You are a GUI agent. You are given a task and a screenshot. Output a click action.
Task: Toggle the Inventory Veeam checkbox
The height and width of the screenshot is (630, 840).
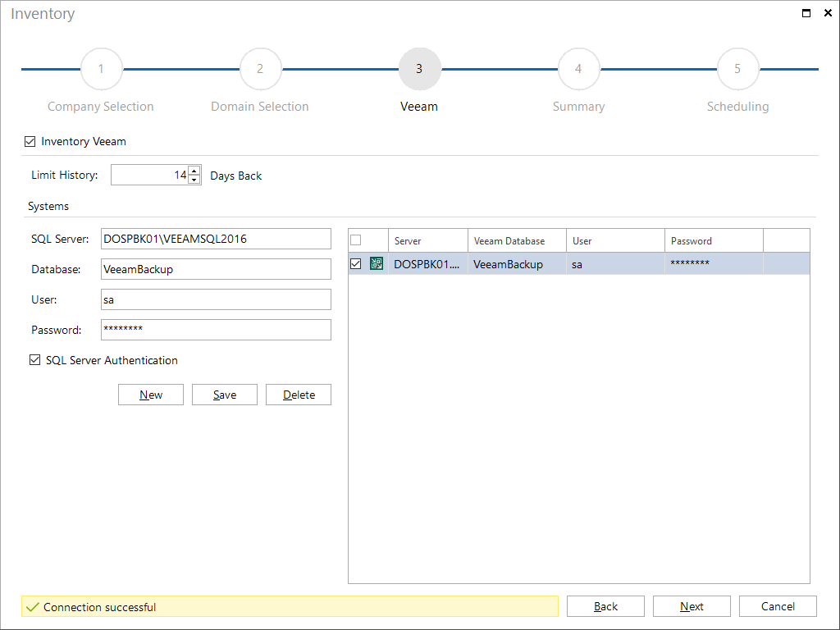pyautogui.click(x=30, y=141)
